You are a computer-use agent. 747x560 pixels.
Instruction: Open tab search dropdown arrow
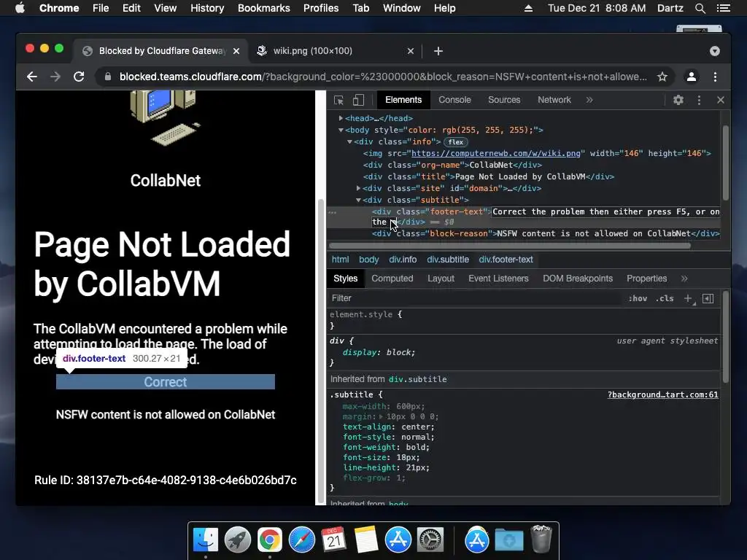[x=715, y=51]
